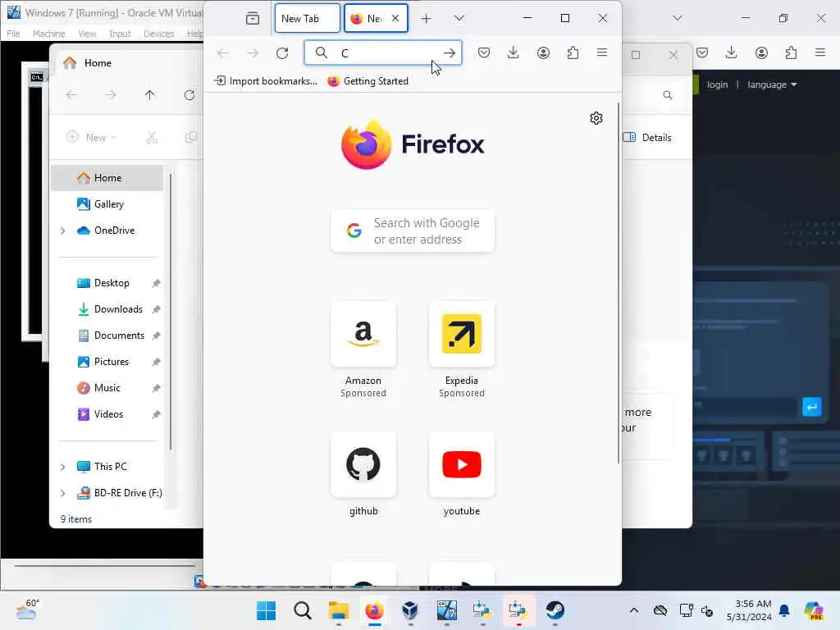
Task: Select Home in File Explorer sidebar
Action: tap(107, 178)
